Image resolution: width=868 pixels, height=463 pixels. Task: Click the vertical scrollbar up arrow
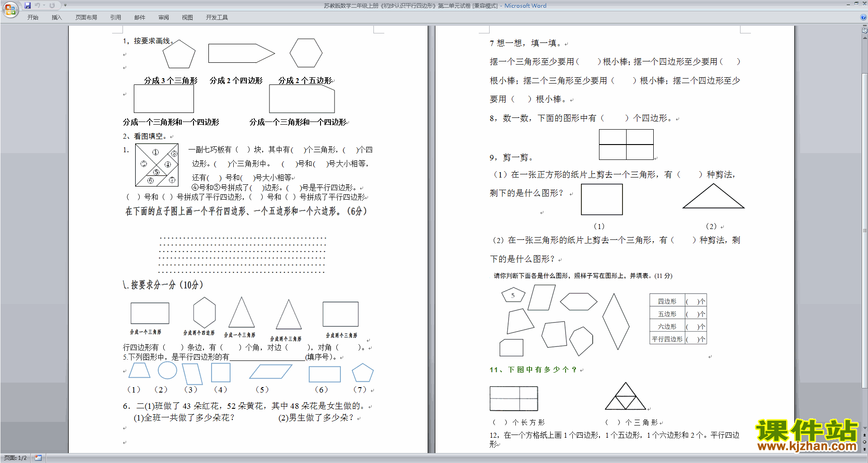864,37
